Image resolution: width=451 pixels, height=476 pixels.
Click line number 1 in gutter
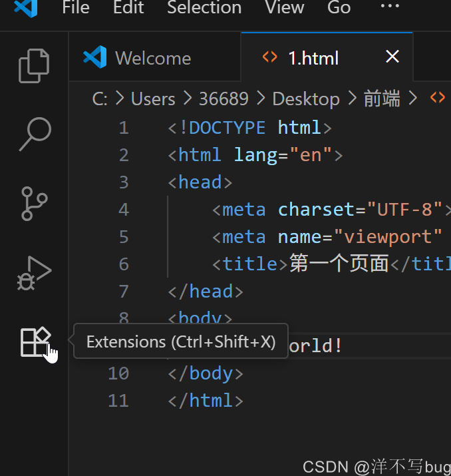[124, 128]
